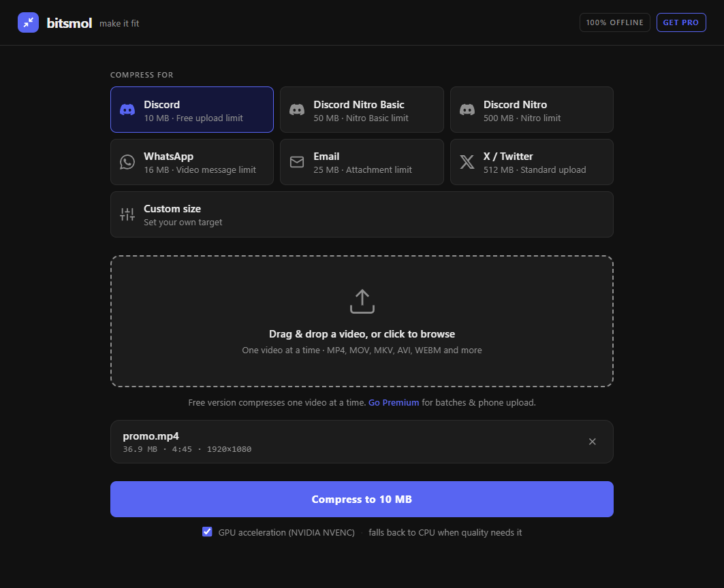Click the 100% OFFLINE badge

pyautogui.click(x=614, y=22)
